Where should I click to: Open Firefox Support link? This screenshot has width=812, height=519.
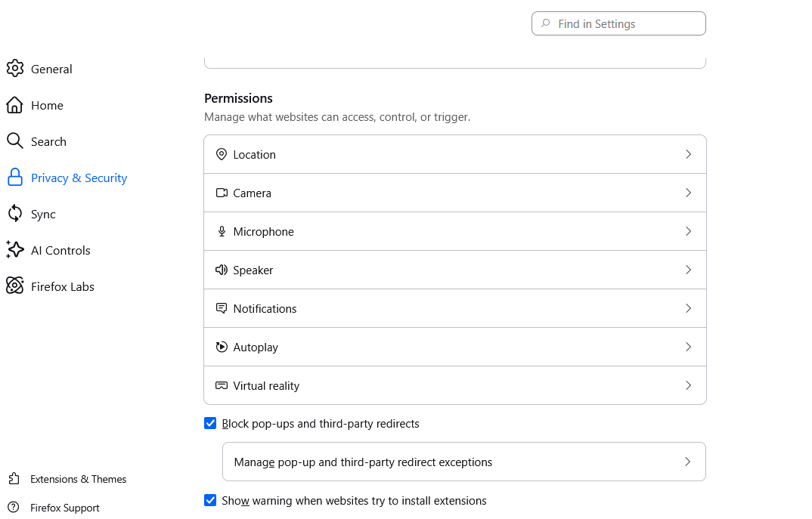[65, 508]
